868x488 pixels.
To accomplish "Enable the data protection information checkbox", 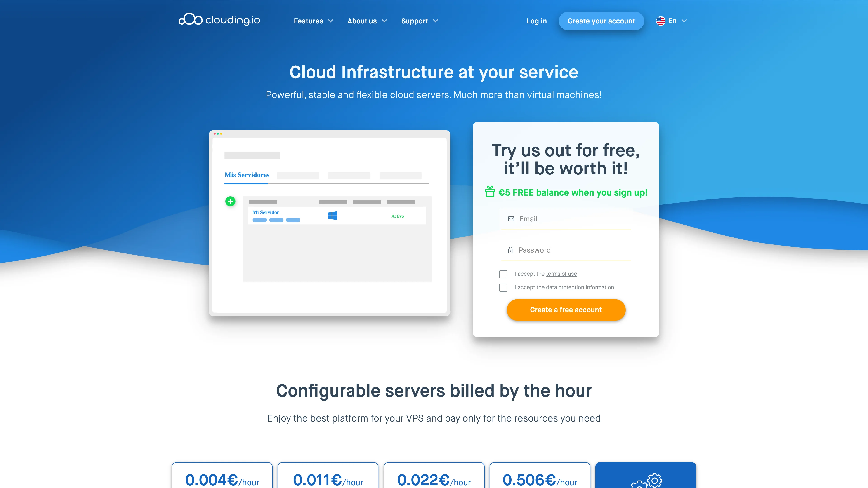I will tap(503, 288).
